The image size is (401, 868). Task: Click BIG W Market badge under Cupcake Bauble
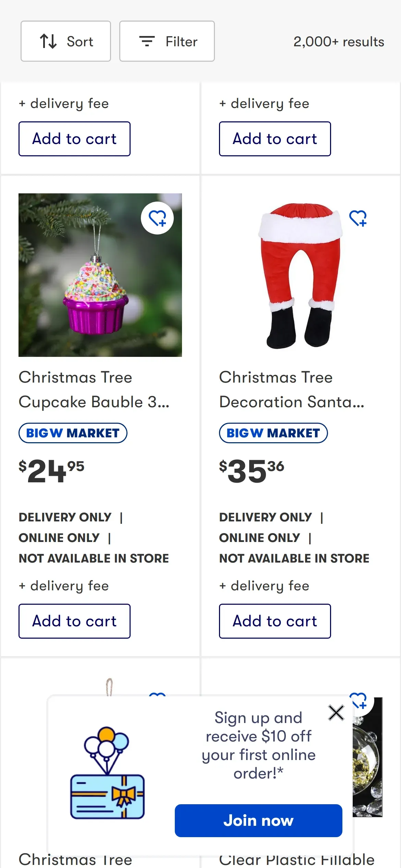(x=73, y=433)
